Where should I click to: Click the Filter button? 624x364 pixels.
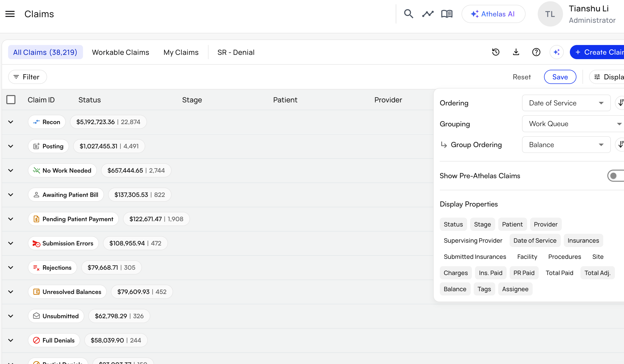pyautogui.click(x=27, y=77)
